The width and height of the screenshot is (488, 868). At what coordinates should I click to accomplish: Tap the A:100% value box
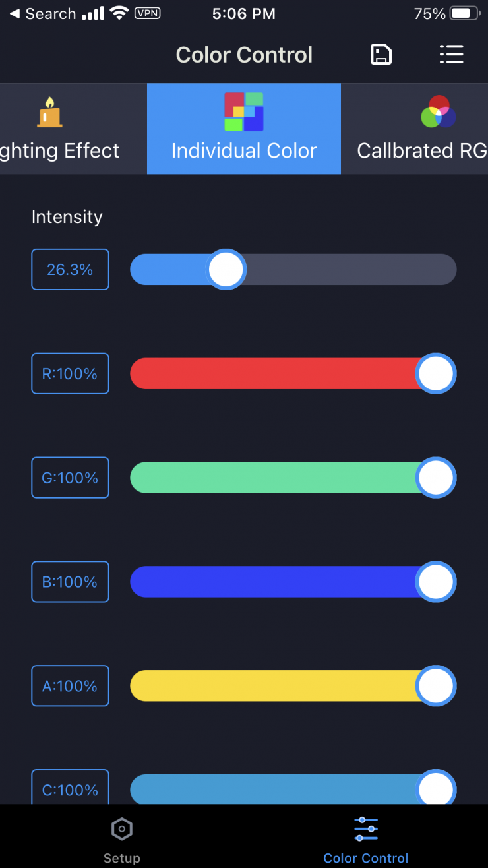70,686
